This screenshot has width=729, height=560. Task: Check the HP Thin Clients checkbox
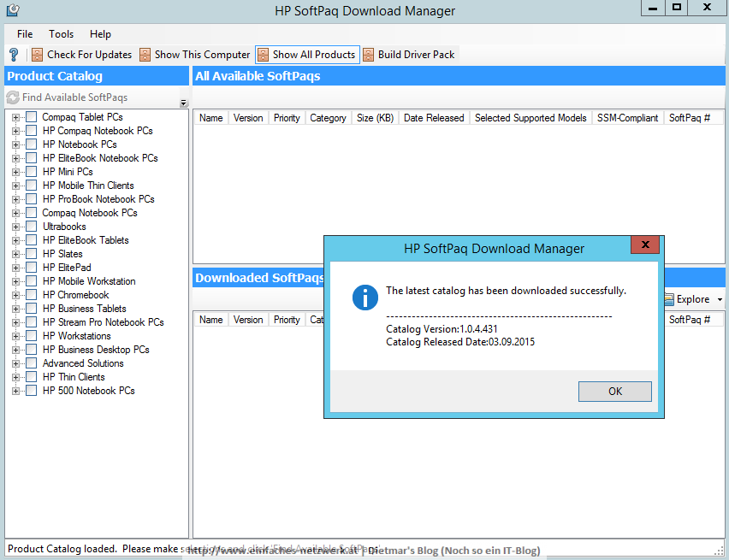pyautogui.click(x=31, y=377)
